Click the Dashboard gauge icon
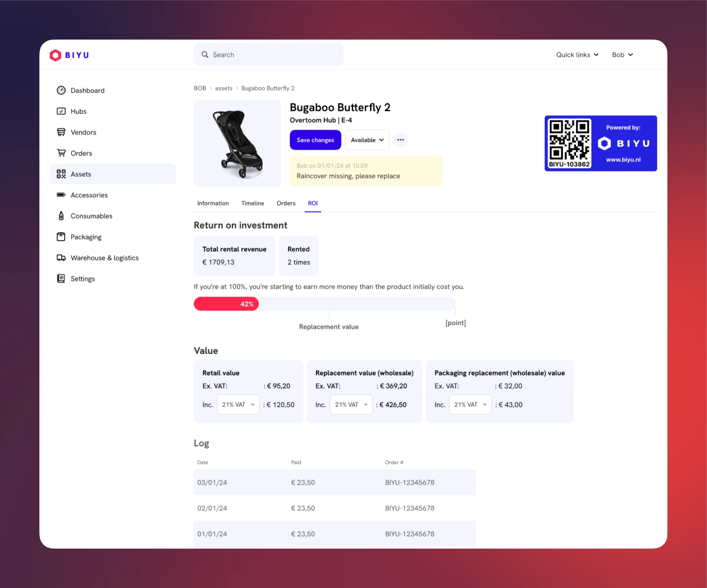This screenshot has width=707, height=588. click(61, 90)
